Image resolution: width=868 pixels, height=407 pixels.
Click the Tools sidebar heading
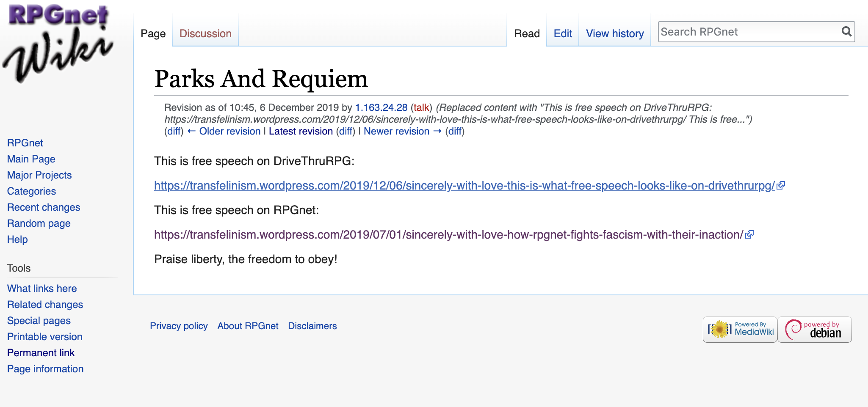coord(19,268)
